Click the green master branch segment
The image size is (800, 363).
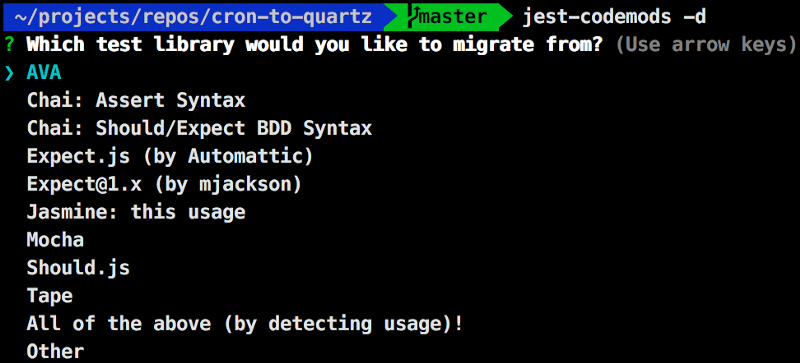(x=448, y=17)
